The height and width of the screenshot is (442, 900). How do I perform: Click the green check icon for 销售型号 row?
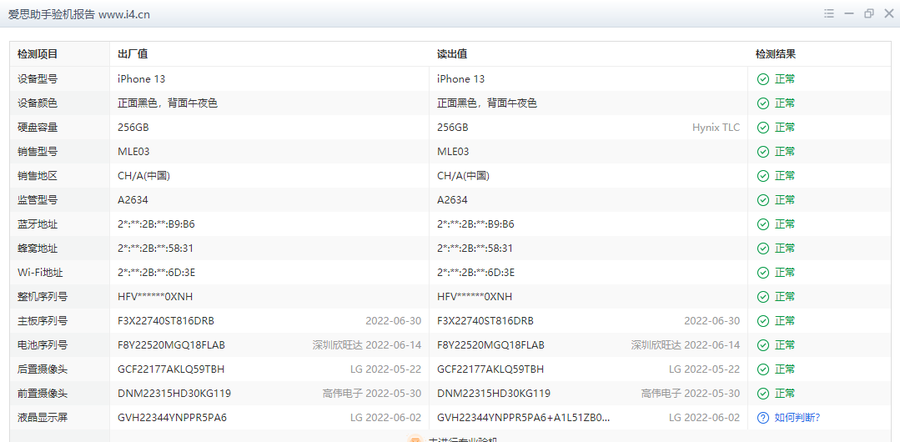pyautogui.click(x=763, y=152)
